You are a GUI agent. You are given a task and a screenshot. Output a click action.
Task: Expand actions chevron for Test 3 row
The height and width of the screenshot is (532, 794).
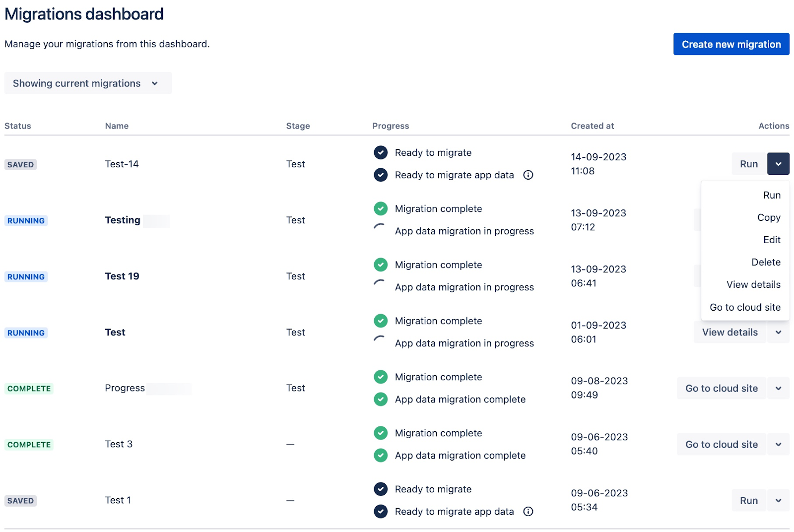(x=778, y=444)
